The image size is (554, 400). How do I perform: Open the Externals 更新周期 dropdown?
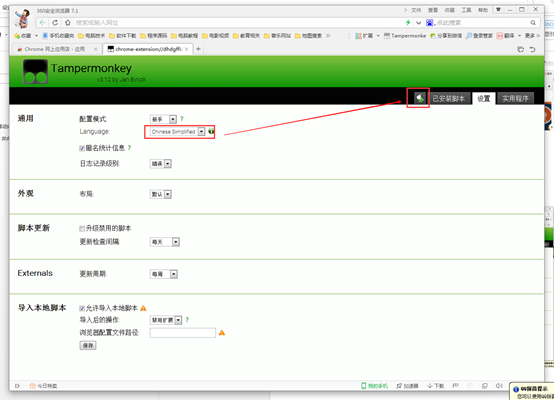click(x=164, y=274)
